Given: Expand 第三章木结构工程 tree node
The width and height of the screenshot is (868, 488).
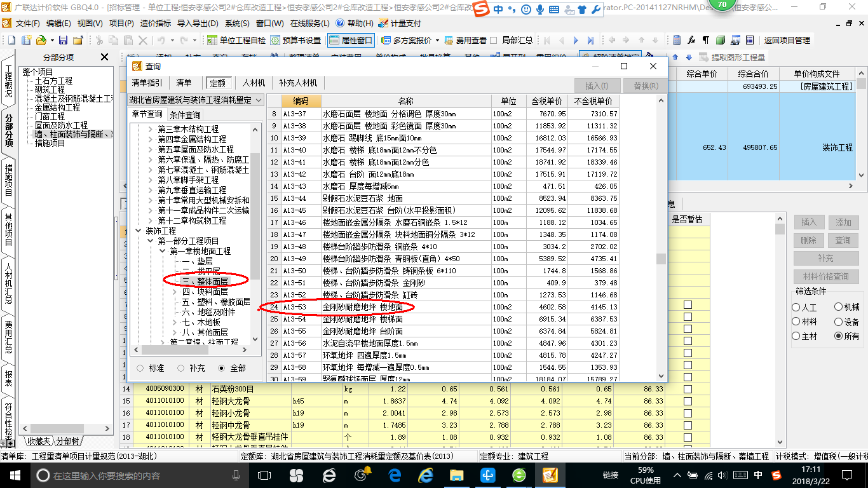Looking at the screenshot, I should pos(151,129).
